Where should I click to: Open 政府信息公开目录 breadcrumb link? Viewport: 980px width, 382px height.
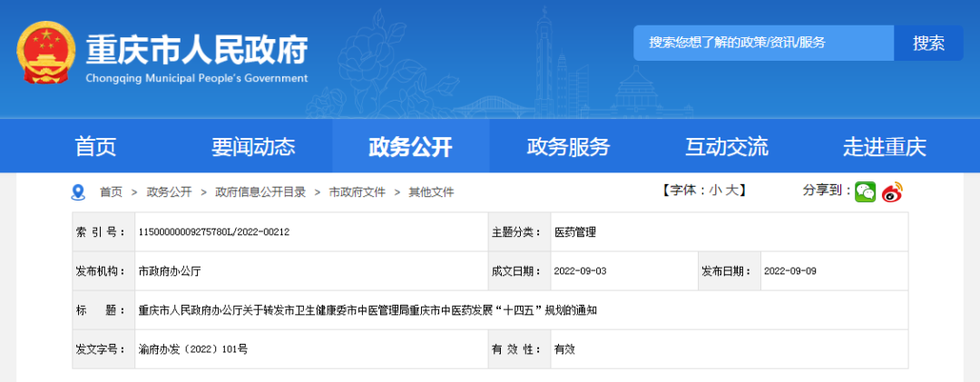(x=260, y=192)
